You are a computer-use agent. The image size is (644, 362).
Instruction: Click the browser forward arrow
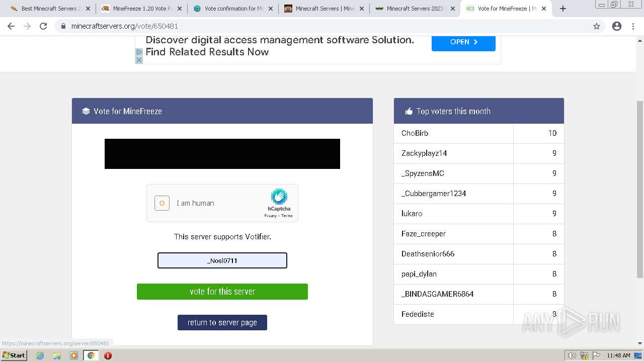coord(27,26)
